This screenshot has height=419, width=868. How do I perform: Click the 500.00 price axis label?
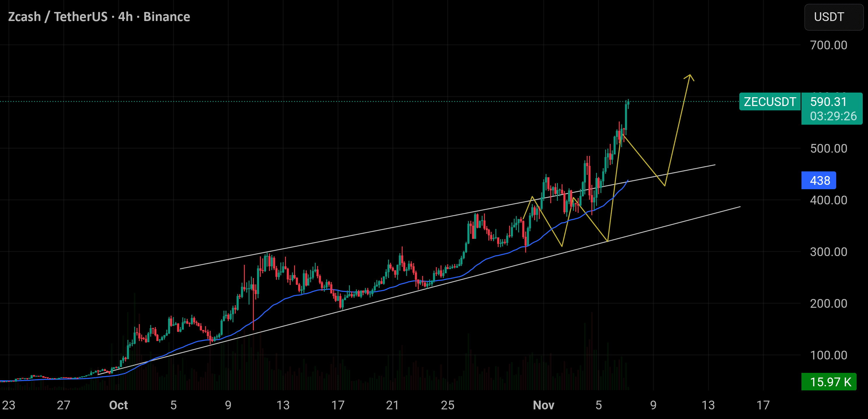tap(828, 148)
